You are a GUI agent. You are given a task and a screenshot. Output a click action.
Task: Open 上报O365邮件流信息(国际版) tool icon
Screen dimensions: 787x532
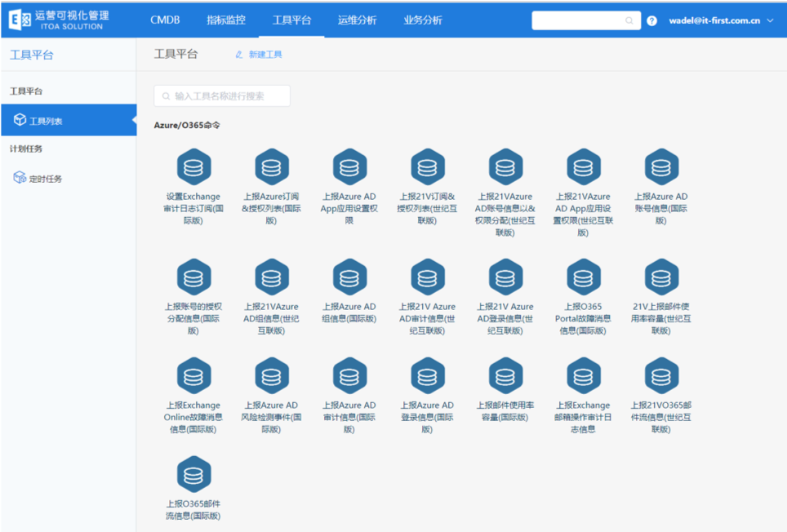coord(193,474)
